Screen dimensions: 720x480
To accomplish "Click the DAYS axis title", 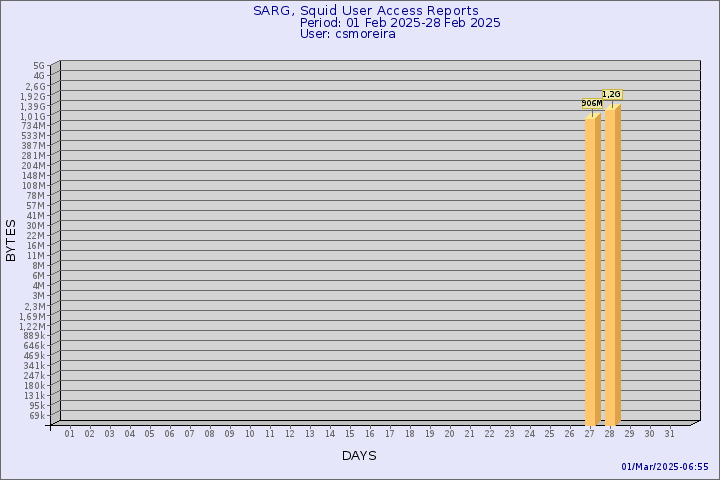I will point(359,455).
